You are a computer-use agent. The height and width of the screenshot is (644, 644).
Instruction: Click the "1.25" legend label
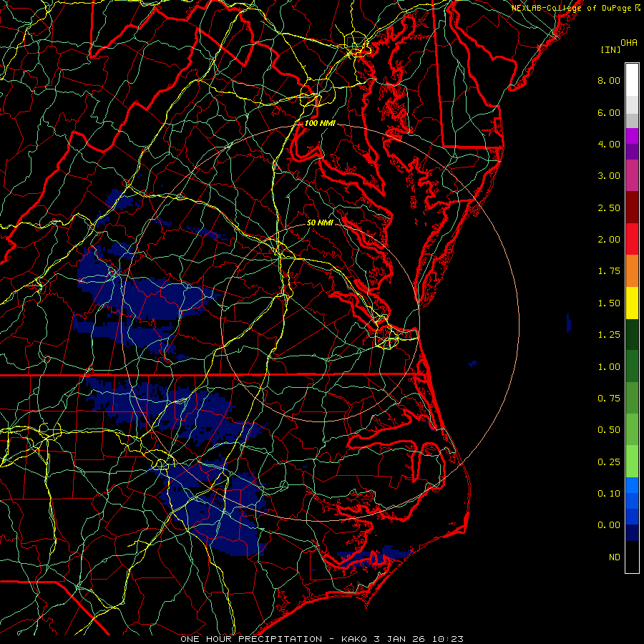(x=609, y=335)
